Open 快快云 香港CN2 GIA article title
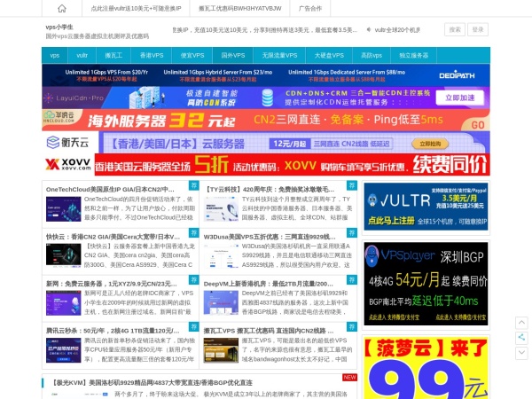Viewport: 532px width, 399px height. click(x=113, y=237)
